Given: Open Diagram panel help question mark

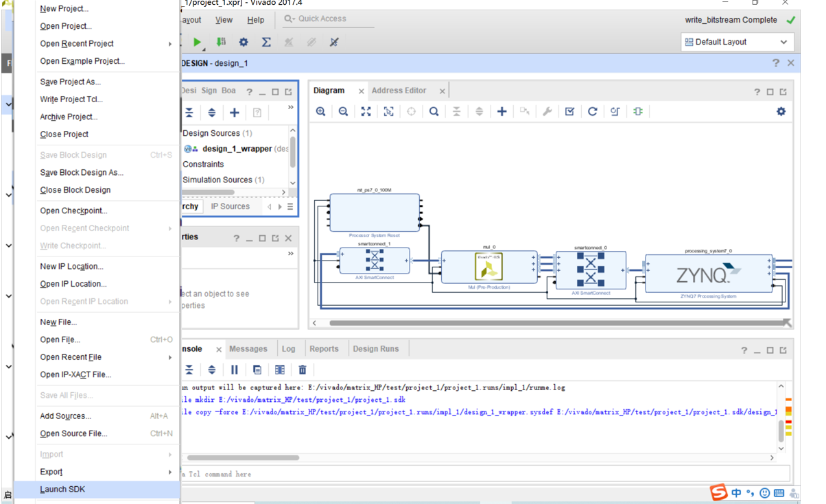Looking at the screenshot, I should pos(757,92).
